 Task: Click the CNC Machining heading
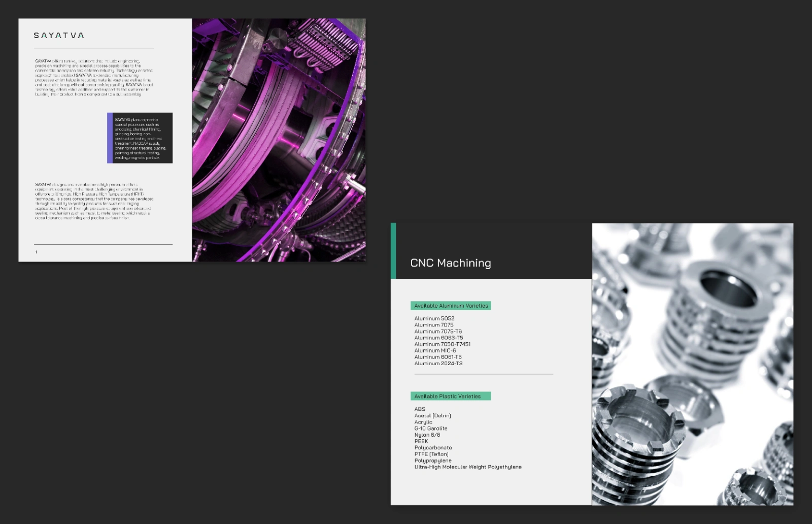tap(450, 263)
